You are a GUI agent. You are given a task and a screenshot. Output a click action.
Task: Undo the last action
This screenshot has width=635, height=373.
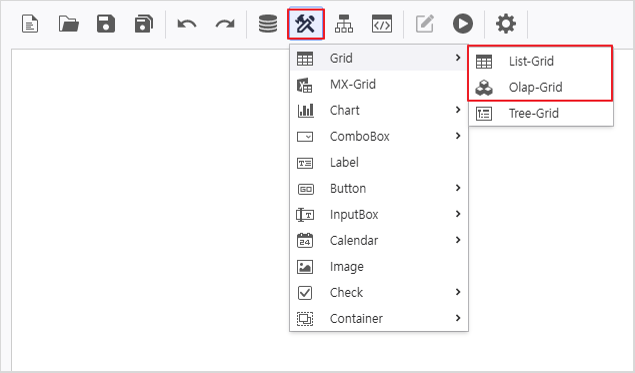(x=187, y=24)
